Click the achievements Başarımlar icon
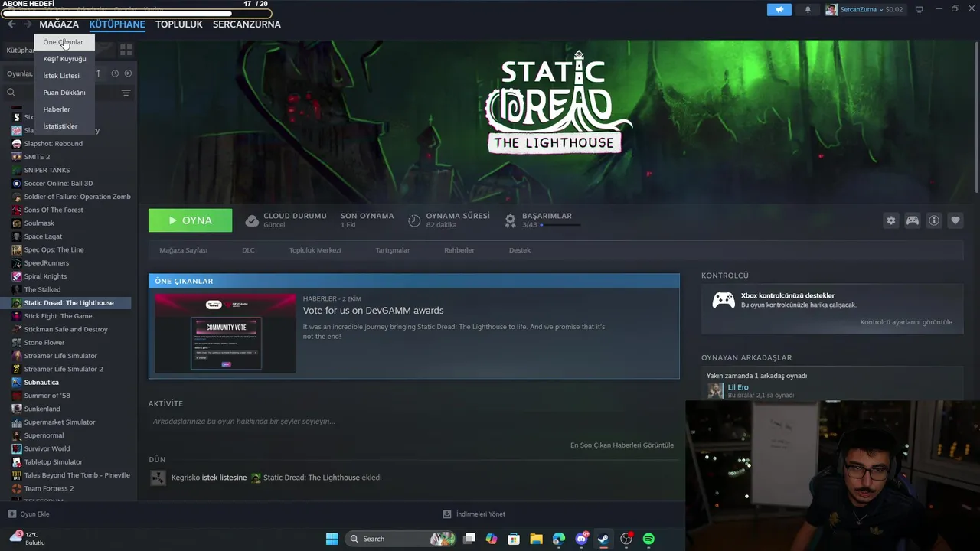 click(510, 220)
